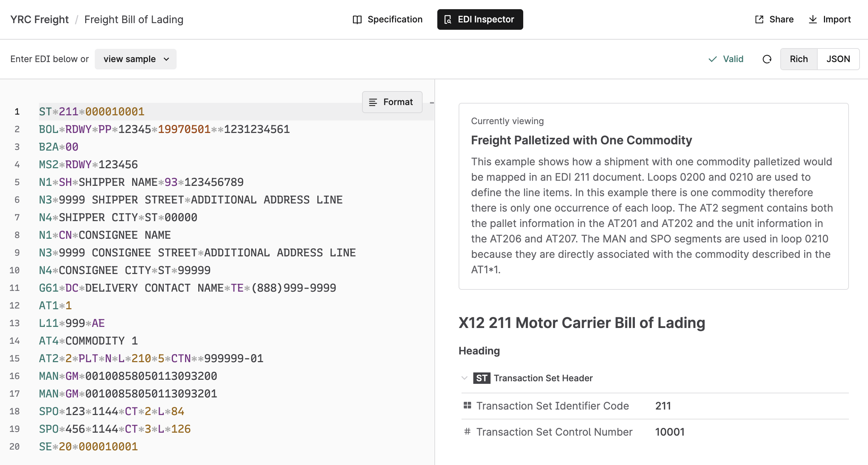Click the hash icon beside Transaction Set Control Number
Viewport: 868px width, 465px height.
point(467,432)
